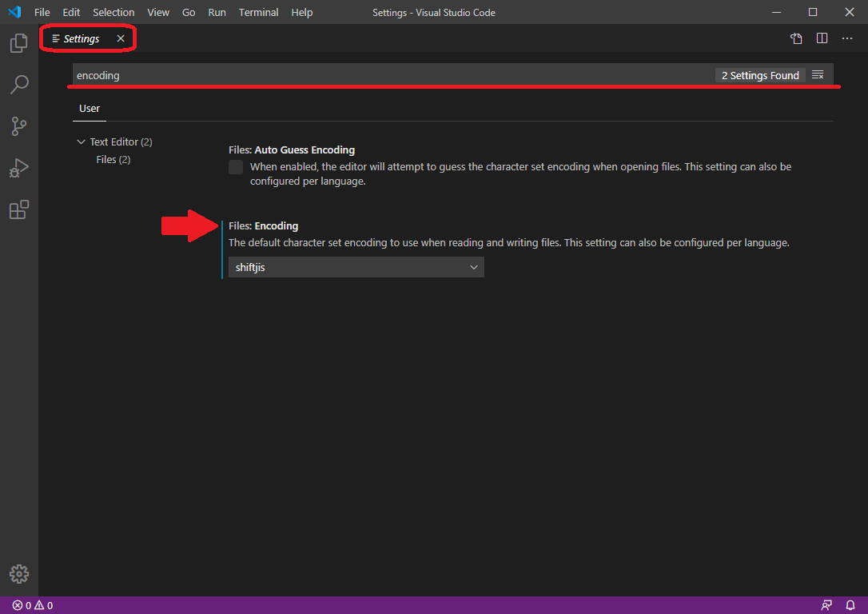868x614 pixels.
Task: Open the More Actions ellipsis menu
Action: [847, 38]
